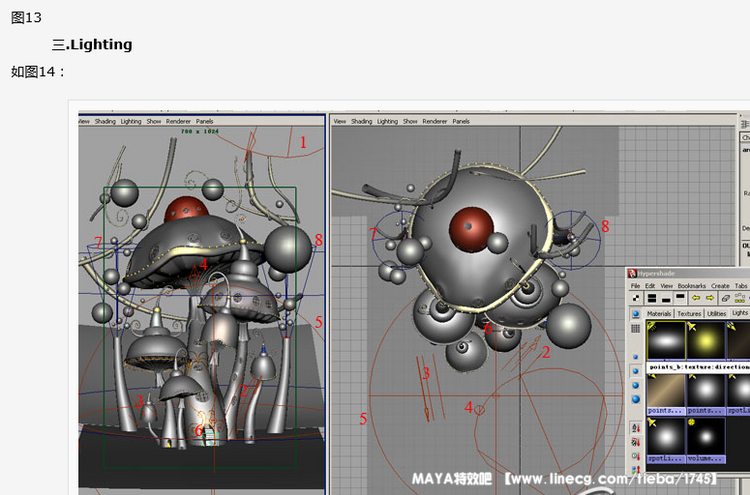Choose the smallest swatch size sphere
750x495 pixels.
(636, 357)
